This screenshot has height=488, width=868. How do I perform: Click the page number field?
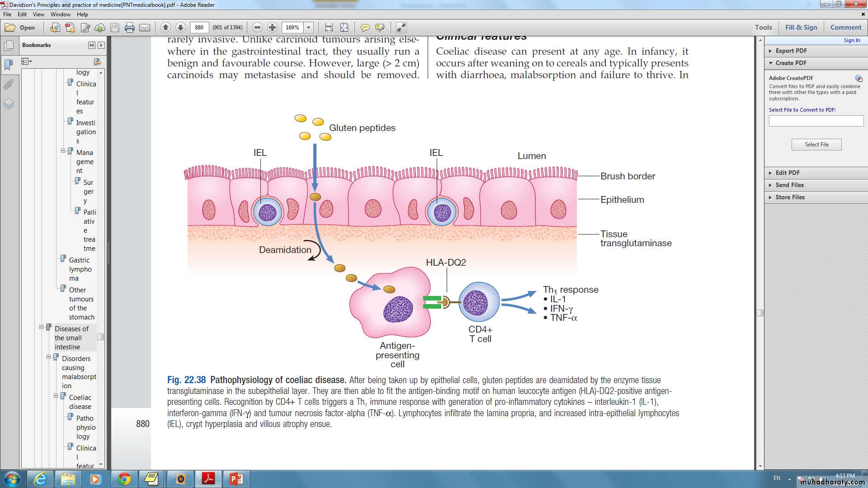199,28
